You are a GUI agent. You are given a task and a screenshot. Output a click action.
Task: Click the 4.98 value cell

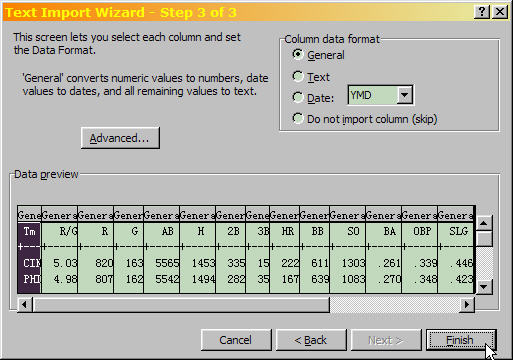click(65, 279)
